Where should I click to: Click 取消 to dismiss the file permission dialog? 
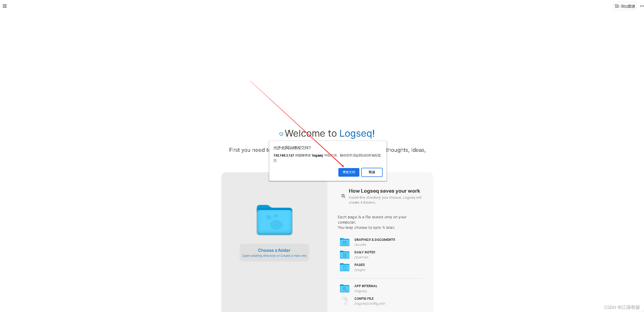click(x=372, y=172)
